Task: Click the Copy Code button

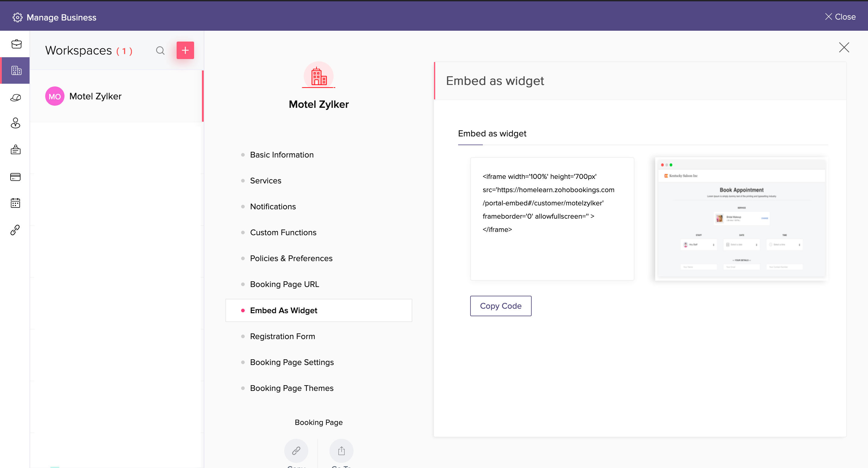Action: pyautogui.click(x=500, y=306)
